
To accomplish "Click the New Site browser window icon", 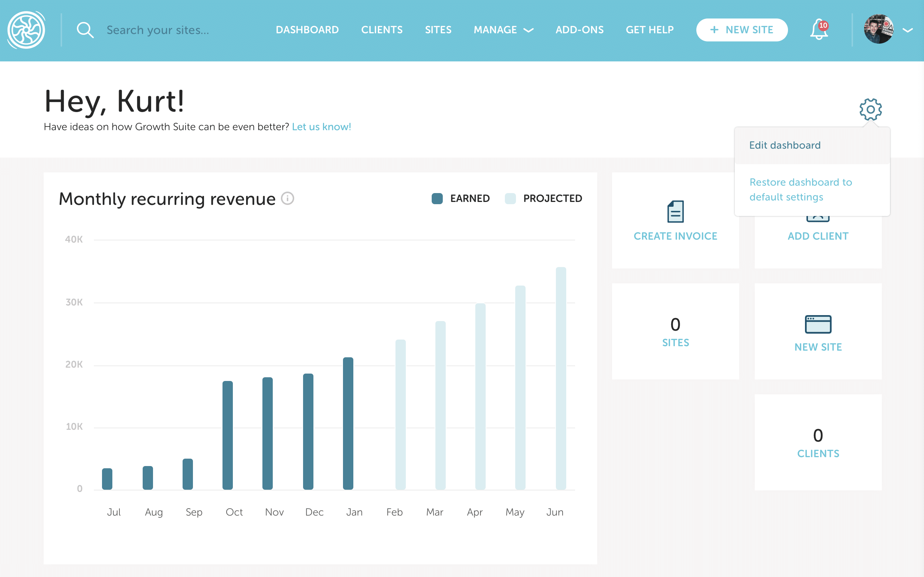I will coord(818,324).
